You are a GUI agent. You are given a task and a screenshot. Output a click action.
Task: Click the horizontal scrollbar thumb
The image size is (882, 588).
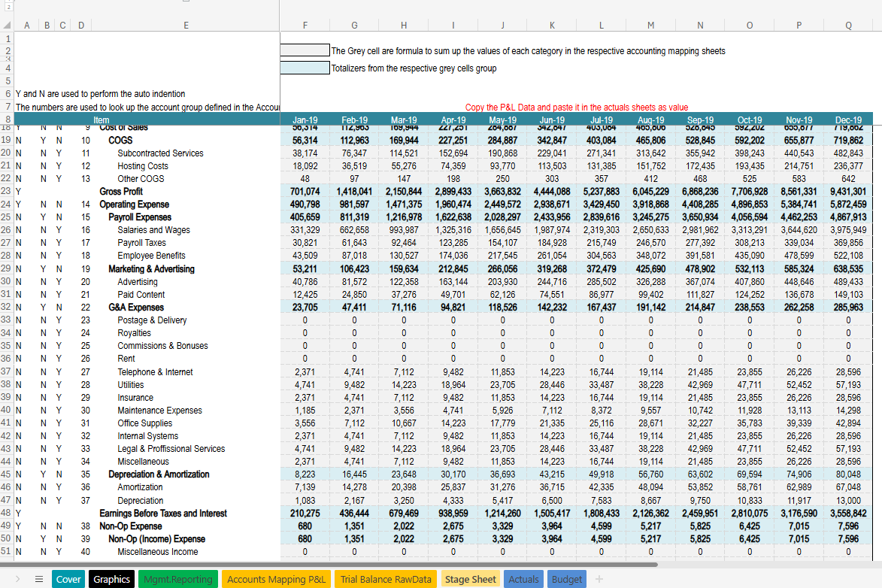pyautogui.click(x=329, y=564)
